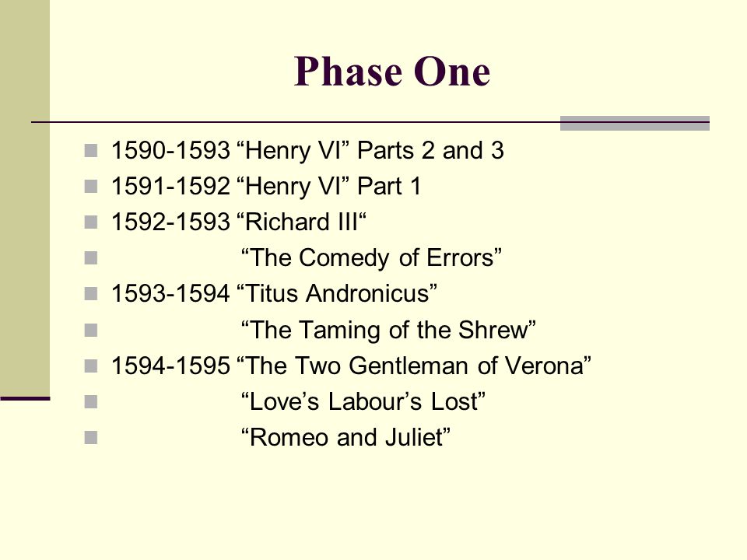Select "The Taming of the Shrew" text

pyautogui.click(x=389, y=330)
